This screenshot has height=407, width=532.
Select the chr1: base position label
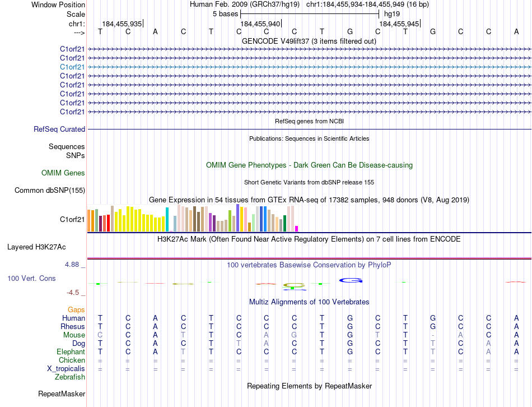77,24
